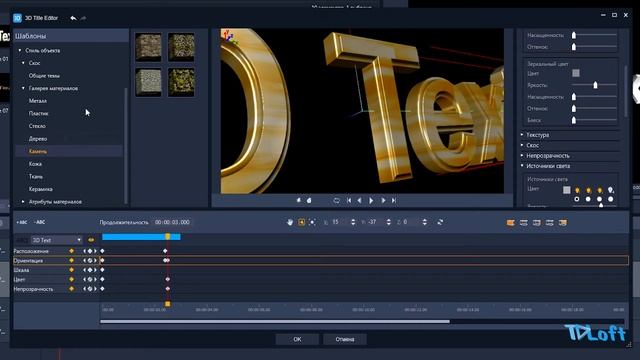Click next keyframe arrow in Расположение row
640x360 pixels.
96,251
